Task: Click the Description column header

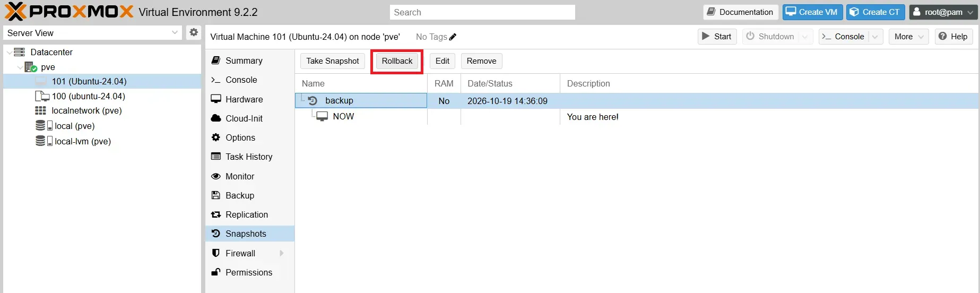Action: coord(769,83)
